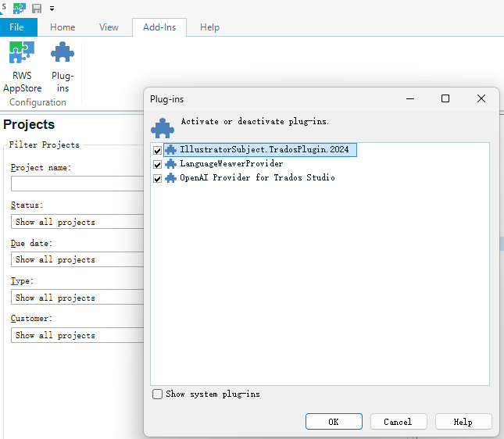Minimize the Plug-ins dialog

point(410,98)
